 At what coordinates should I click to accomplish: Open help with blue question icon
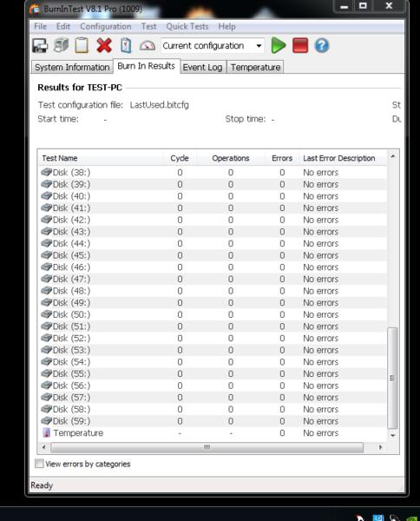click(x=322, y=45)
